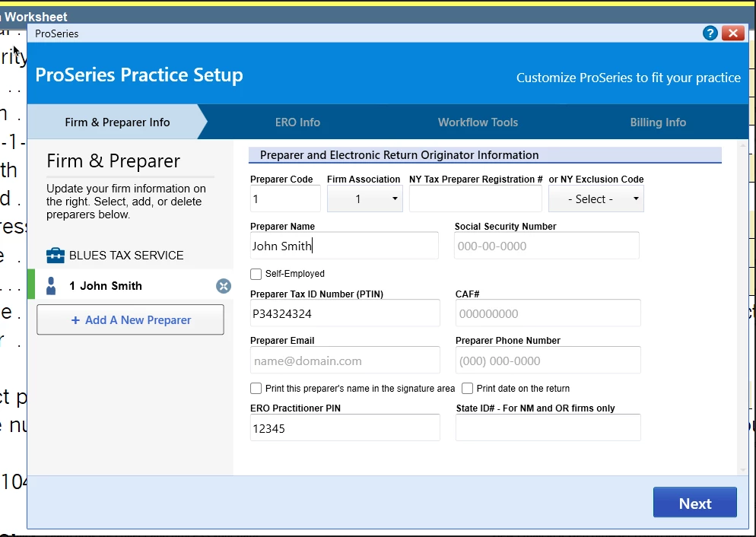The width and height of the screenshot is (756, 537).
Task: Remove preparer John Smith with the X icon
Action: [x=224, y=286]
